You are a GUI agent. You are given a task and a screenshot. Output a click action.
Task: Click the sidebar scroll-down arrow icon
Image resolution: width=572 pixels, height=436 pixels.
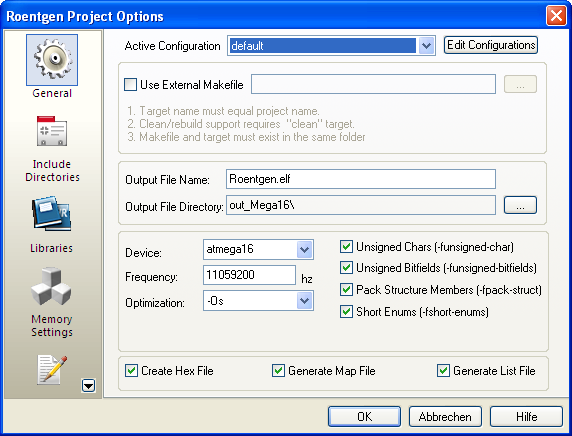pyautogui.click(x=88, y=385)
